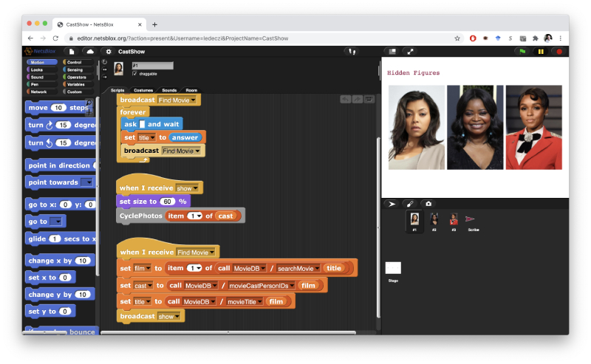Switch to the Costumes tab
The width and height of the screenshot is (591, 364).
[143, 90]
